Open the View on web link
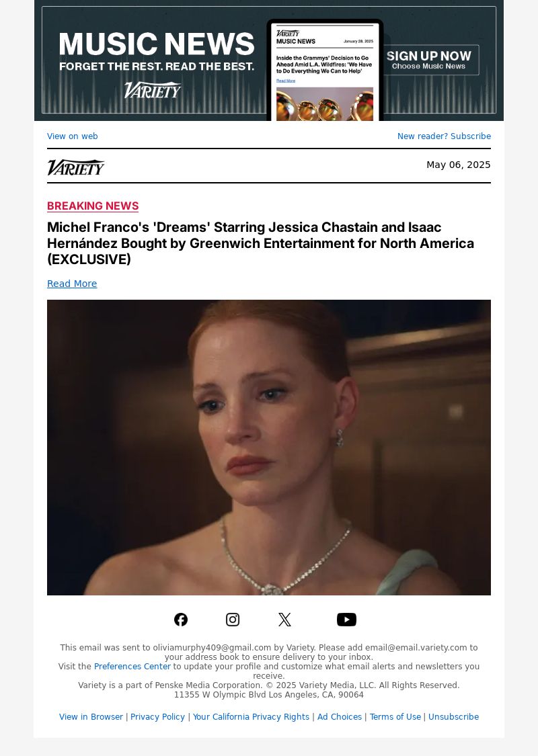This screenshot has width=538, height=756. [x=73, y=136]
